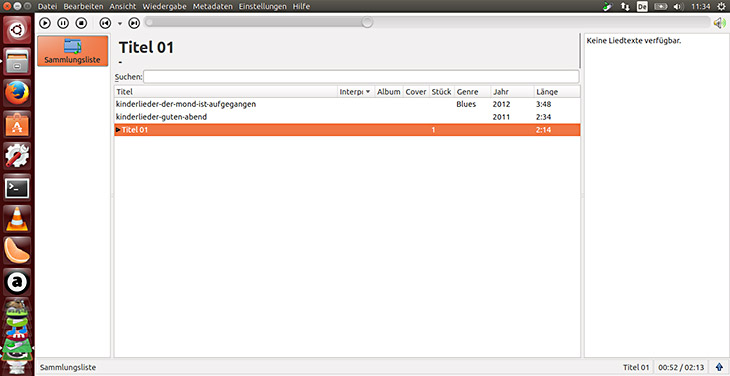Select track kinderlieder-der-mond-ist-aufgegangen
Image resolution: width=730 pixels, height=376 pixels.
click(347, 104)
